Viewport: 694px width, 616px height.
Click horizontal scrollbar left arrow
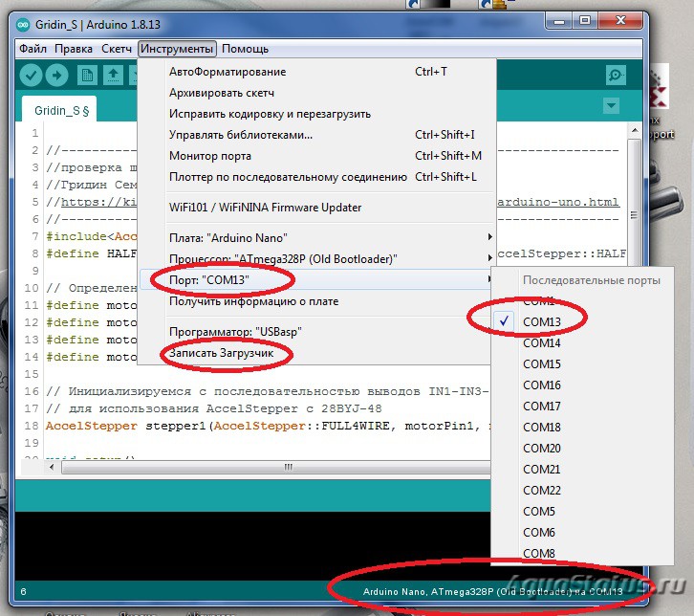click(52, 467)
